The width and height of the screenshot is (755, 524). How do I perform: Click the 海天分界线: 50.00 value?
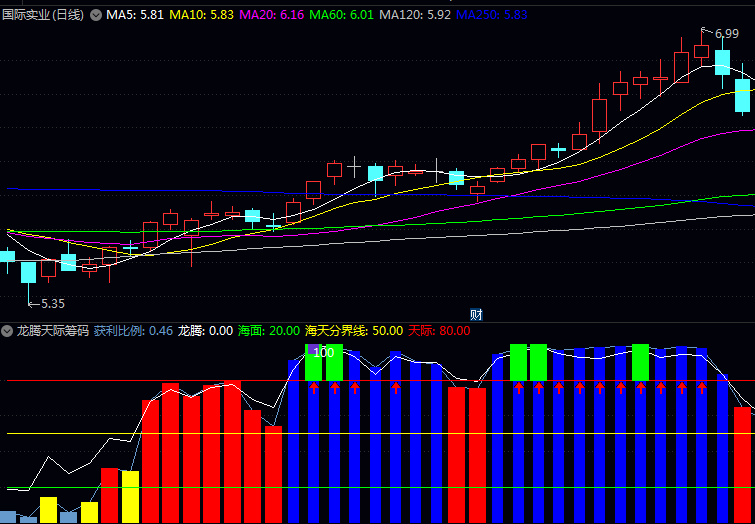[x=354, y=331]
